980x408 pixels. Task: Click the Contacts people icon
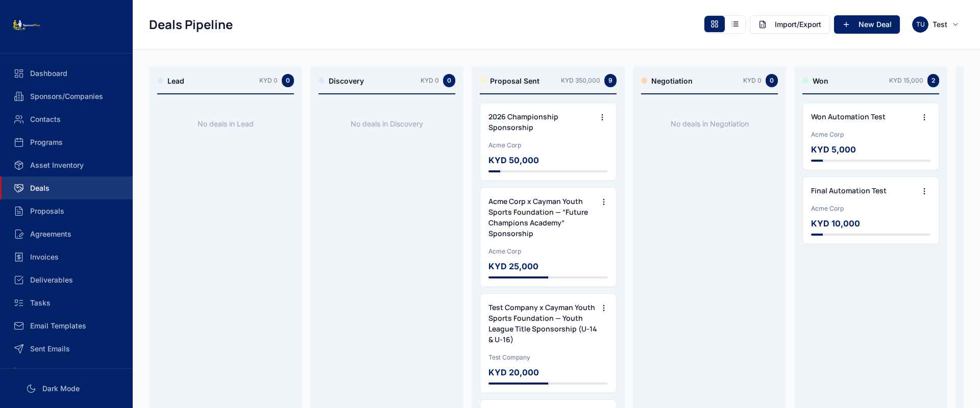tap(19, 119)
